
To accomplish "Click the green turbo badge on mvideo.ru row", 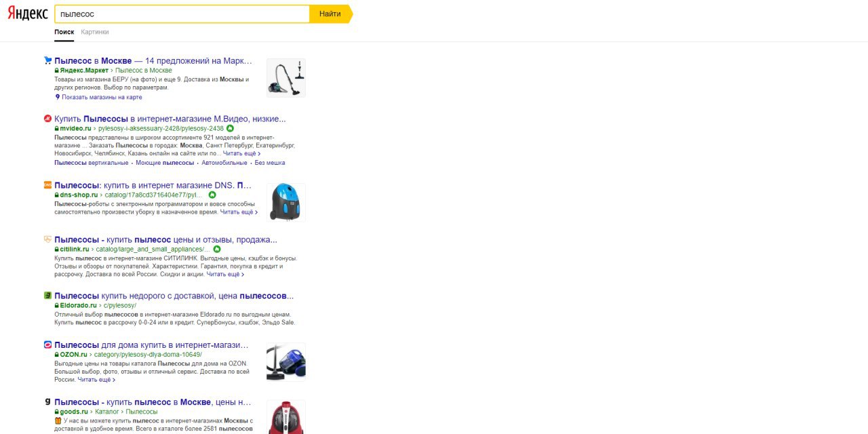I will point(230,128).
